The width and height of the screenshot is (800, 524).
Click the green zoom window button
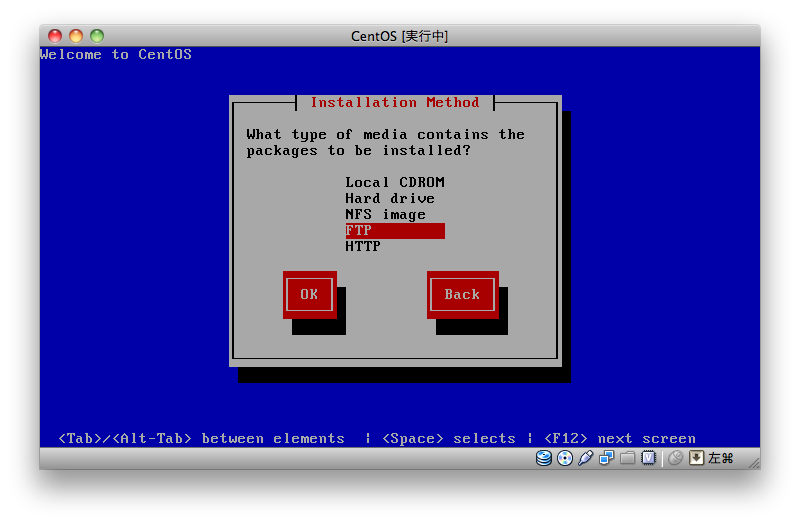(97, 36)
